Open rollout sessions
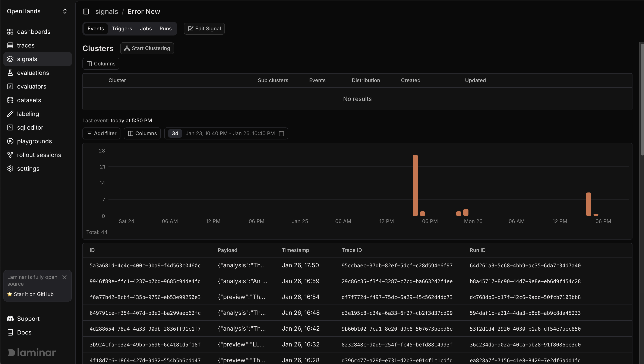 click(39, 155)
